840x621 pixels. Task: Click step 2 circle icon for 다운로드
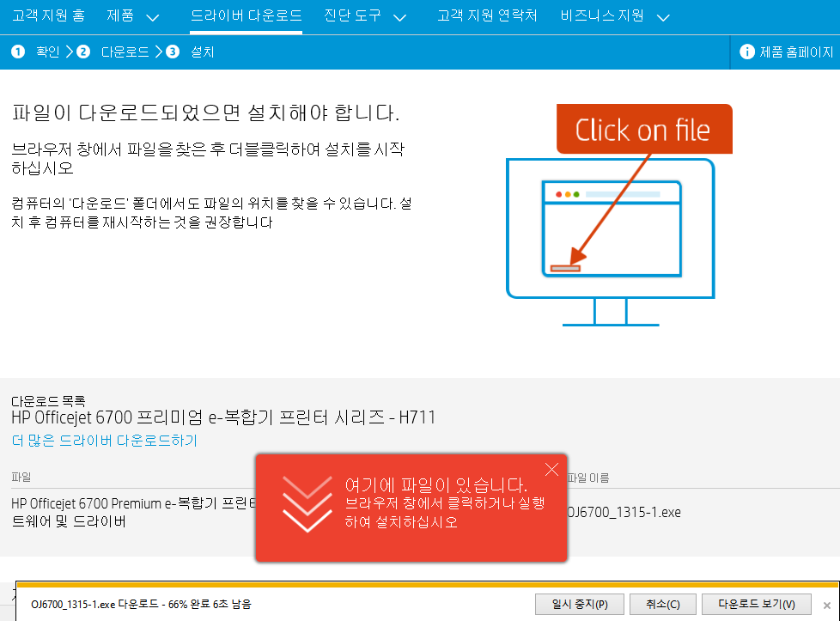click(83, 52)
